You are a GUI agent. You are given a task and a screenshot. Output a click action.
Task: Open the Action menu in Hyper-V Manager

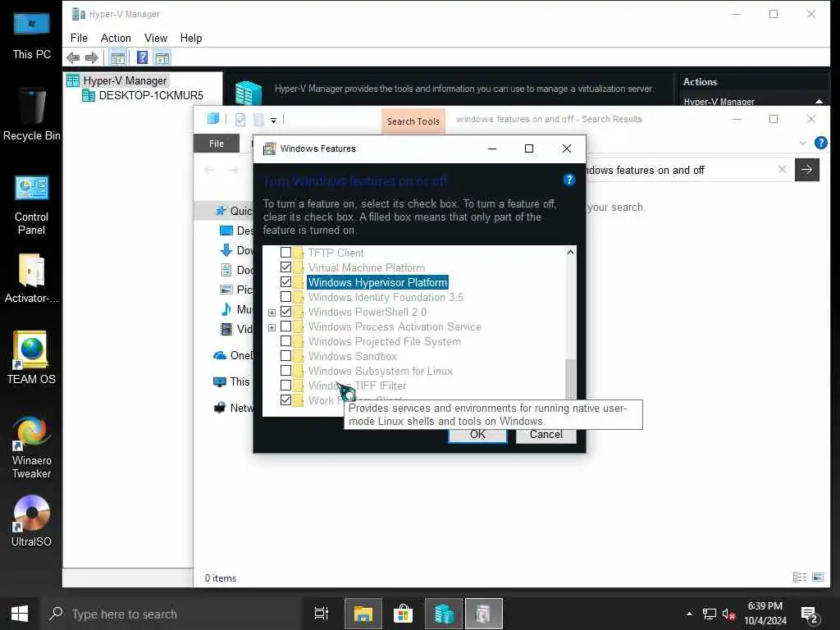(116, 38)
